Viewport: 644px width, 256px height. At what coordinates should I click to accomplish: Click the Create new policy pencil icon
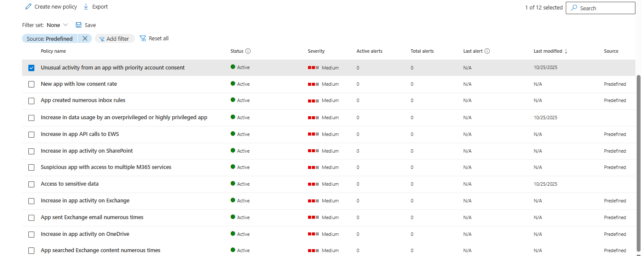coord(29,6)
